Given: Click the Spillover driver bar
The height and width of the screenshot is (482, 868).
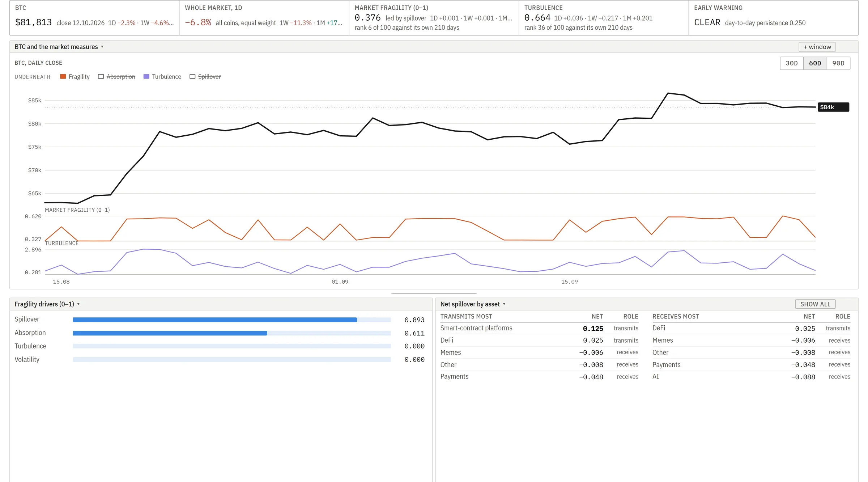Looking at the screenshot, I should tap(231, 320).
